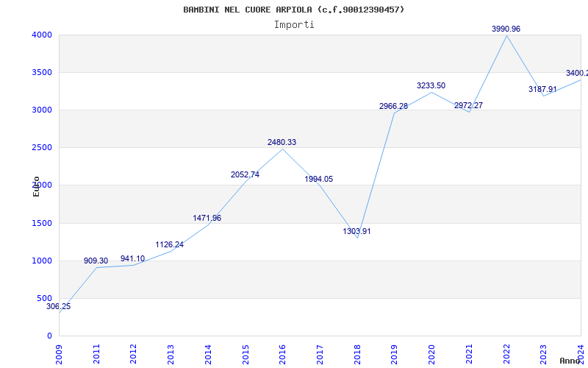Click the y-axis tick 3500
This screenshot has height=368, width=588.
tap(42, 72)
